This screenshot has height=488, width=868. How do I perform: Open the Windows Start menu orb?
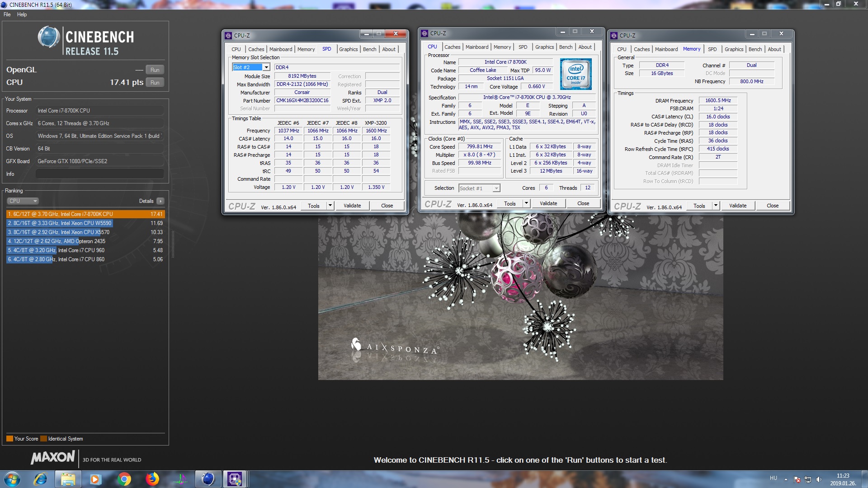[12, 479]
